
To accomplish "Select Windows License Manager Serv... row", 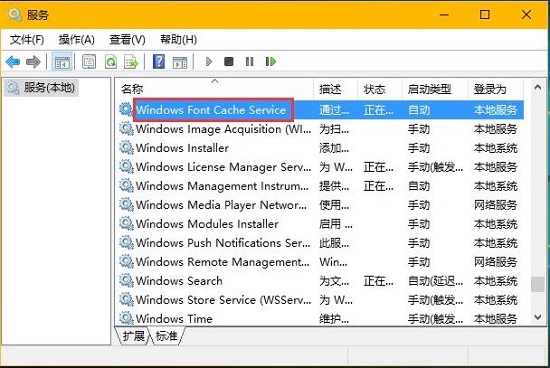I will pyautogui.click(x=321, y=167).
